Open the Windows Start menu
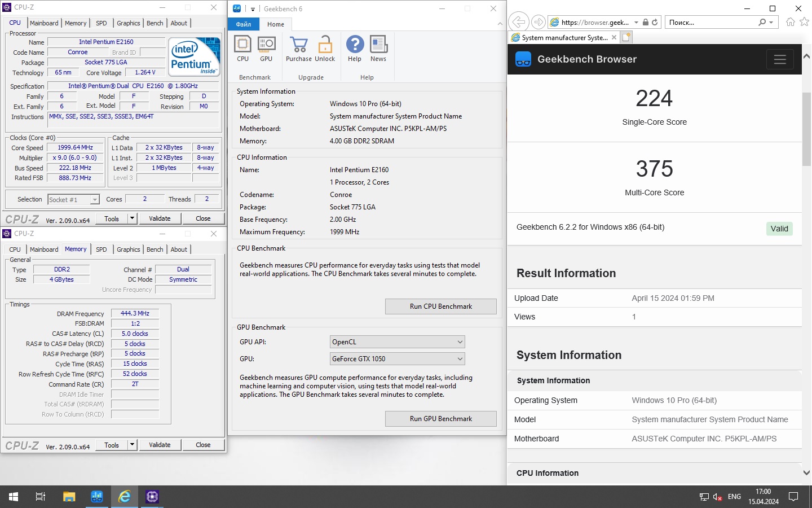 coord(14,497)
